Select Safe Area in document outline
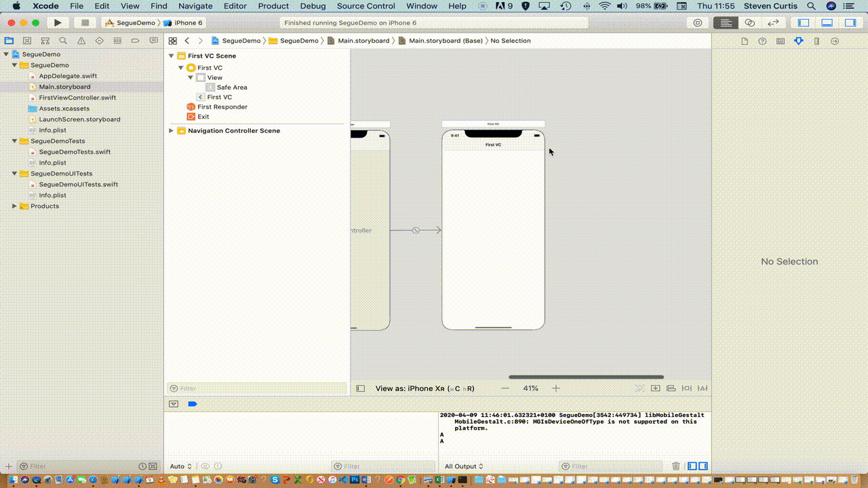This screenshot has width=868, height=488. click(232, 87)
